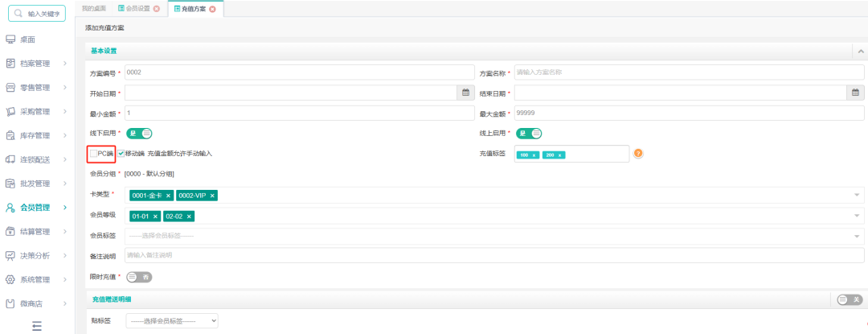Viewport: 868px width, 334px height.
Task: Remove the 0001-金卡 card type tag
Action: [x=168, y=196]
